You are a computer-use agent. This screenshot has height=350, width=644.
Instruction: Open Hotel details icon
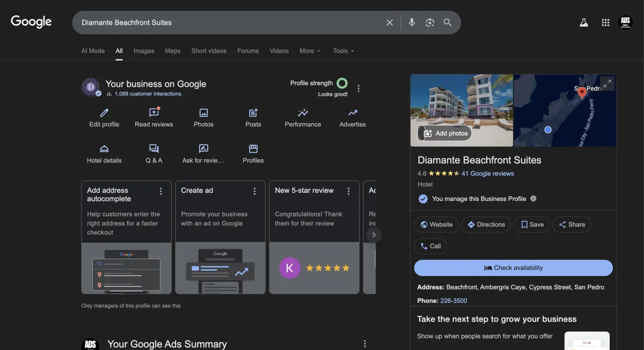coord(104,149)
